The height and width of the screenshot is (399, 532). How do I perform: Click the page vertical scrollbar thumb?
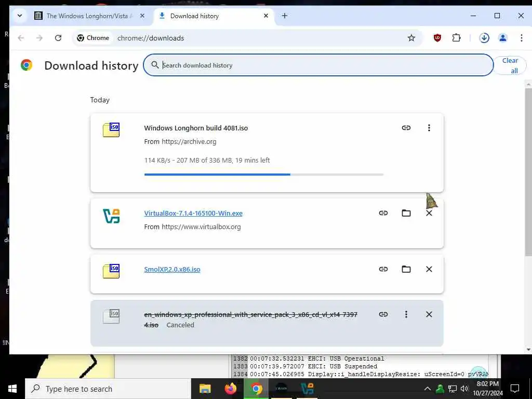pyautogui.click(x=528, y=172)
